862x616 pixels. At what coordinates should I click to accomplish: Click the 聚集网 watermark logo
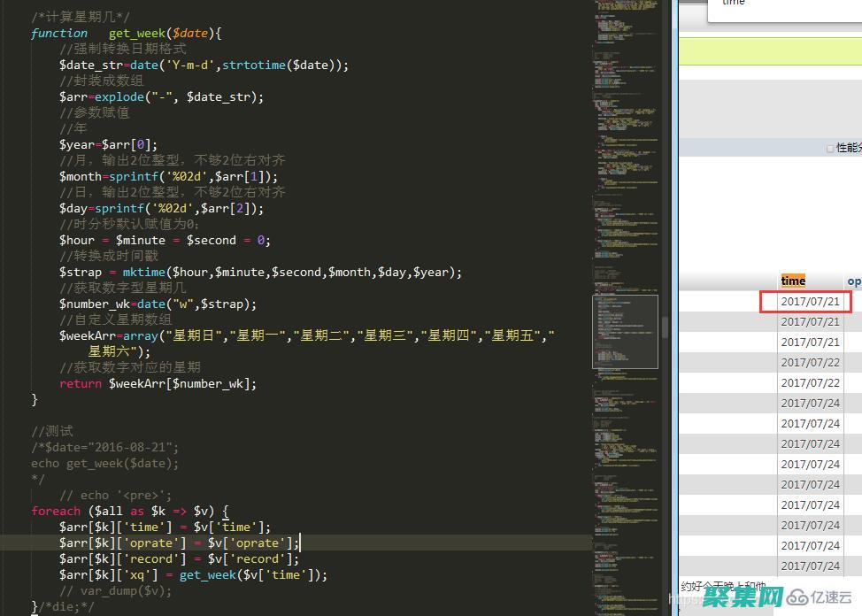742,596
